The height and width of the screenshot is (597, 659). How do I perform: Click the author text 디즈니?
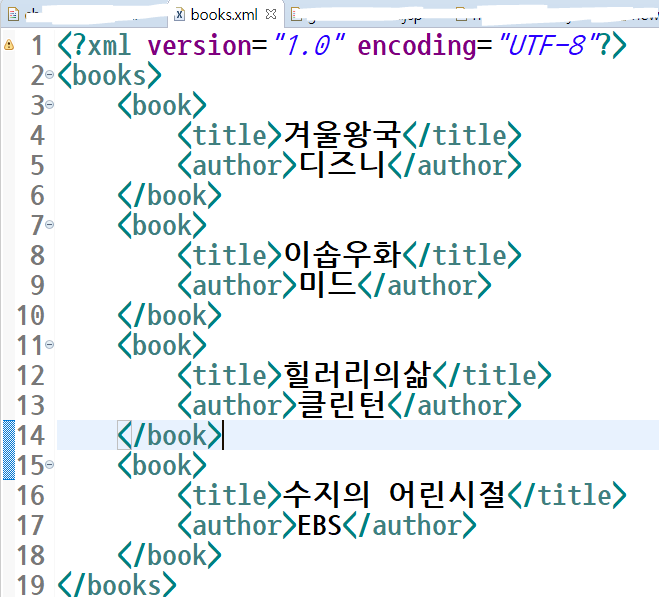click(x=342, y=165)
